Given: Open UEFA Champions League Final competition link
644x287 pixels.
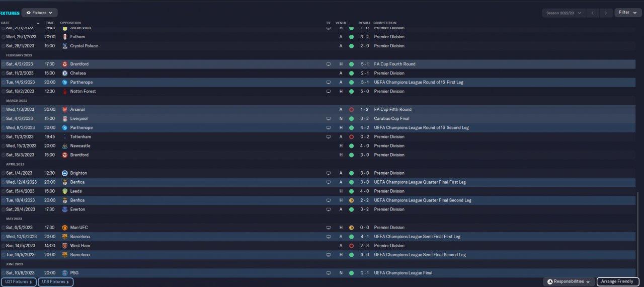Looking at the screenshot, I should point(403,273).
